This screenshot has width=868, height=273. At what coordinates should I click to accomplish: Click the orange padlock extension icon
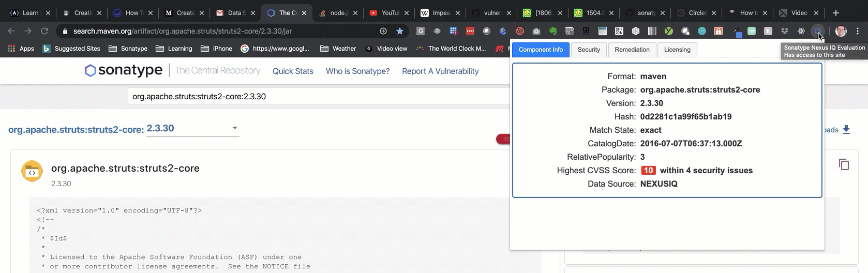[719, 31]
